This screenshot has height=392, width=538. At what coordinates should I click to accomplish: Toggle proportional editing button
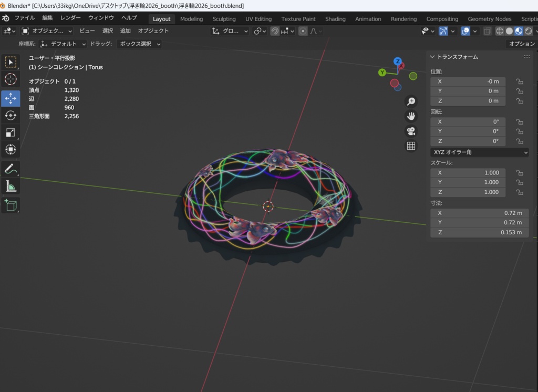point(303,31)
